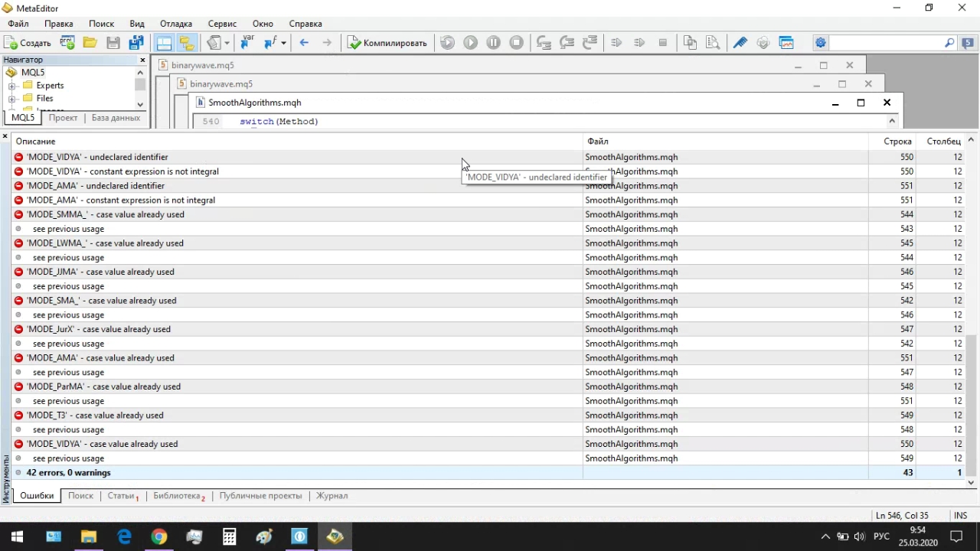The width and height of the screenshot is (980, 551).
Task: Switch to the Проект navigator tab
Action: tap(63, 118)
